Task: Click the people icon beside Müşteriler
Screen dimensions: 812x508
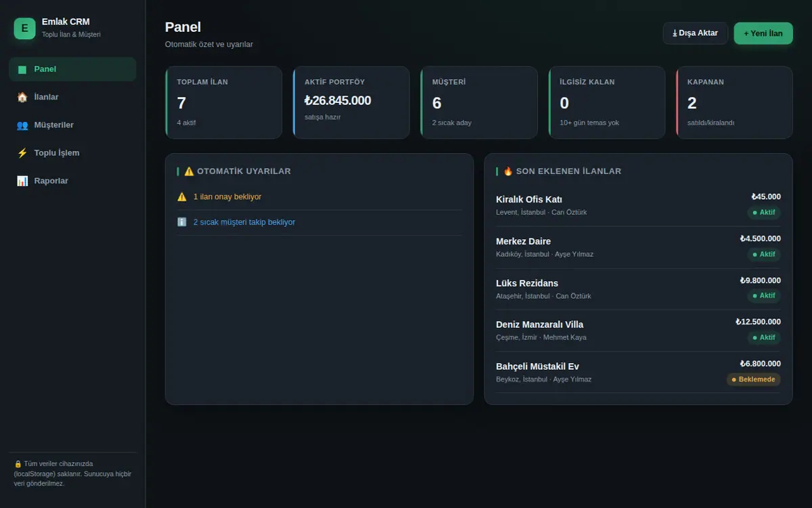Action: (x=22, y=125)
